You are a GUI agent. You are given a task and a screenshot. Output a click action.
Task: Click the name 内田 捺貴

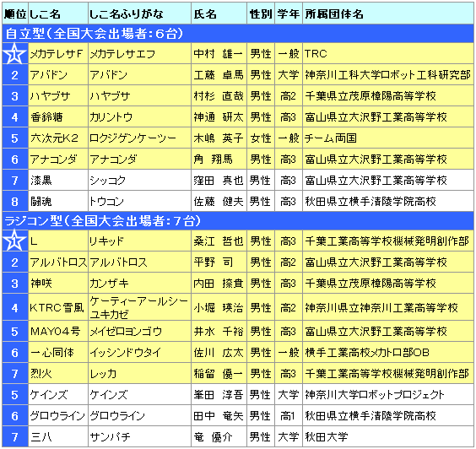click(219, 284)
